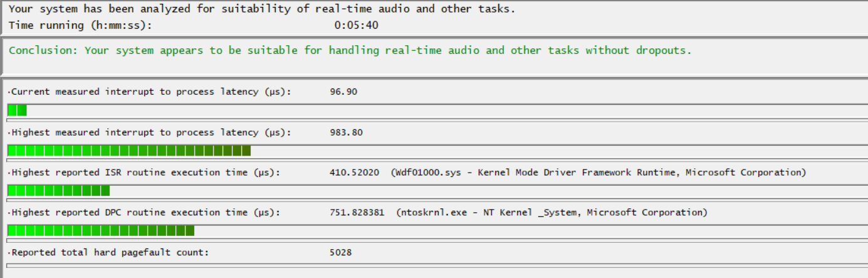Click 'Your system has been analyzed' header line
Viewport: 868px width, 278px height.
click(263, 9)
